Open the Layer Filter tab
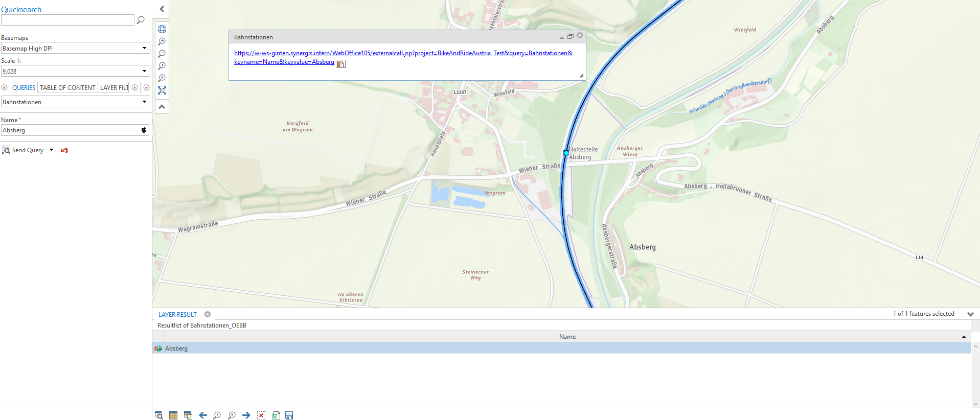This screenshot has width=980, height=420. (x=114, y=88)
